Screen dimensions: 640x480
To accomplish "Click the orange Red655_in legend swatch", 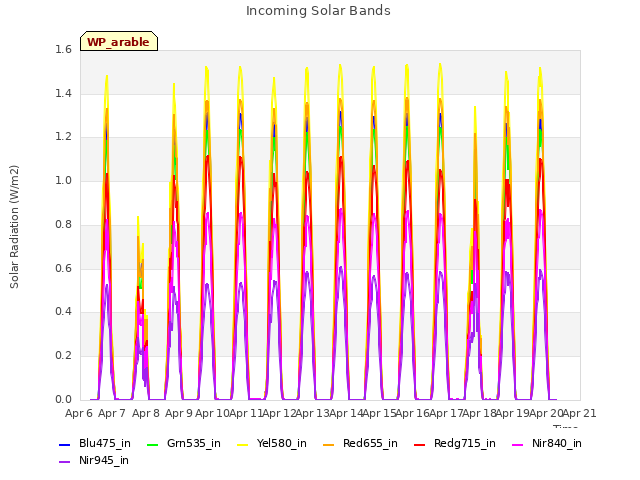I will point(329,444).
